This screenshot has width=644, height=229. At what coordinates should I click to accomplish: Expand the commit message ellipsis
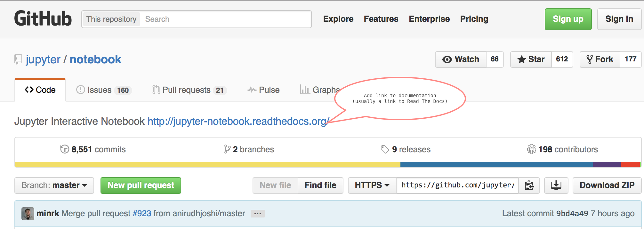(257, 214)
